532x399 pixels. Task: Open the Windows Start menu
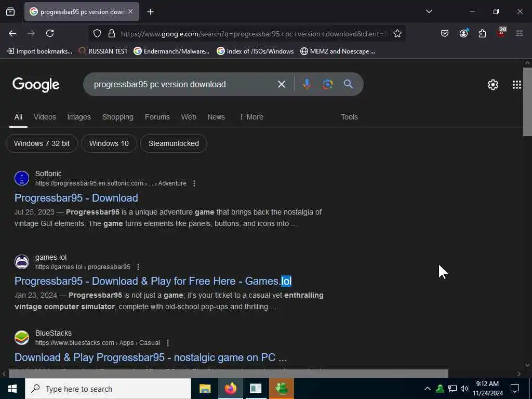click(12, 389)
